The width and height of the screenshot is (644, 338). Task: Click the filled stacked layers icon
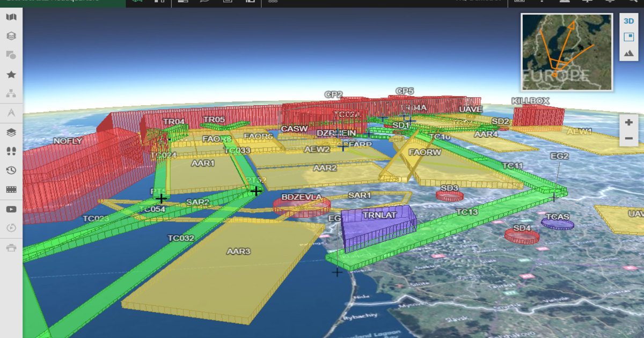pos(11,132)
